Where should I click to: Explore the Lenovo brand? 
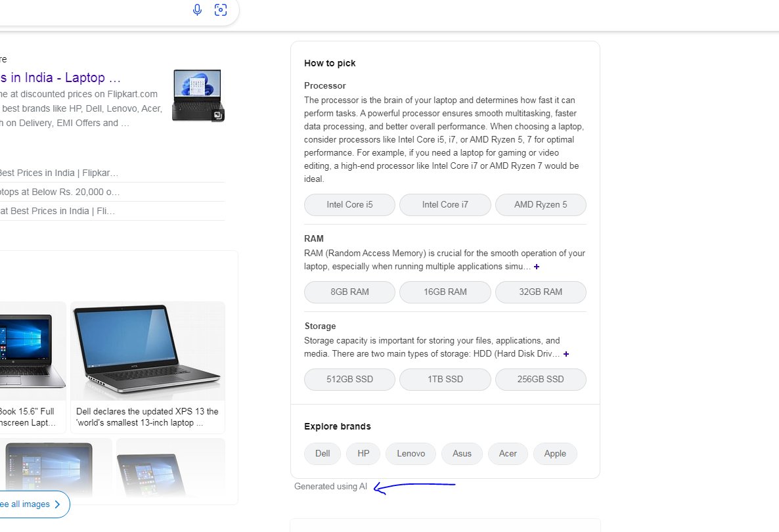coord(411,453)
